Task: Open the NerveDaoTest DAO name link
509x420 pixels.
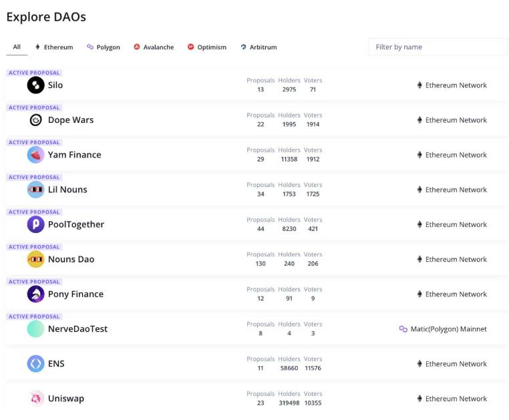Action: pyautogui.click(x=77, y=329)
